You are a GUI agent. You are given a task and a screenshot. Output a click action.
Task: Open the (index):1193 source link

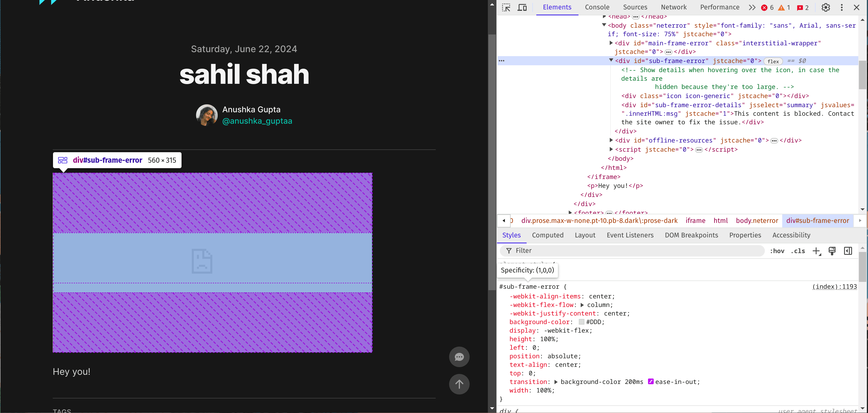point(834,286)
